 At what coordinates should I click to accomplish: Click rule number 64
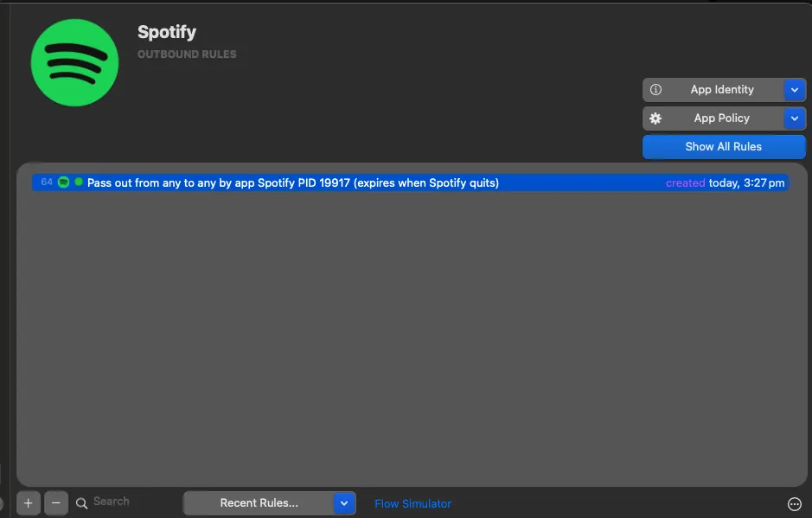[47, 182]
